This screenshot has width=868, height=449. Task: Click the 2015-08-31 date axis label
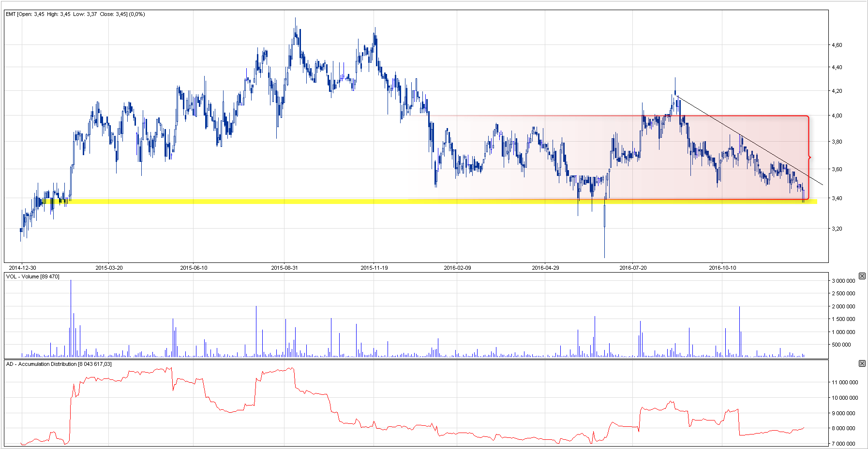(x=284, y=268)
